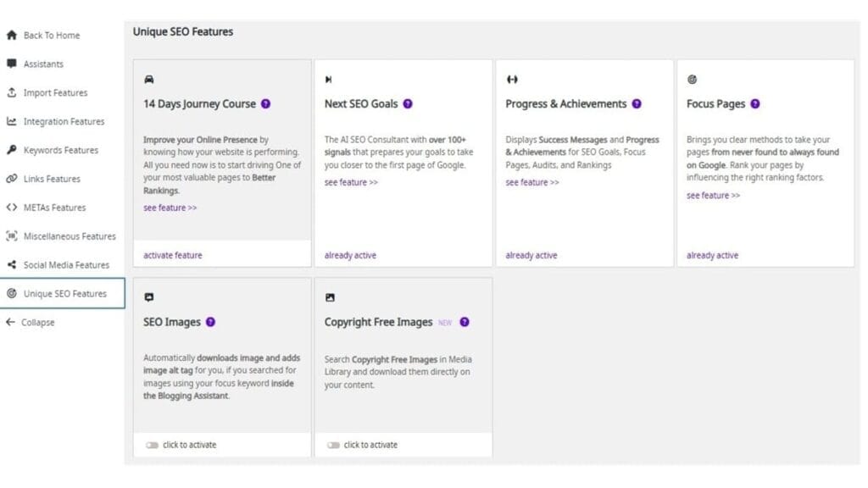Open Keywords Features via the key icon
The width and height of the screenshot is (868, 488).
[x=11, y=150]
